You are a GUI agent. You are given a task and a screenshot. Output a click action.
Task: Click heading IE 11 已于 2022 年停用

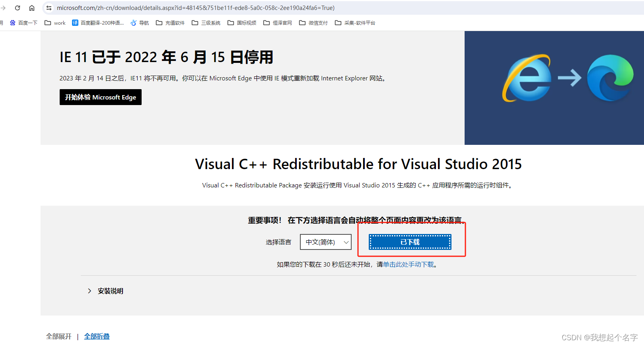[x=167, y=57]
